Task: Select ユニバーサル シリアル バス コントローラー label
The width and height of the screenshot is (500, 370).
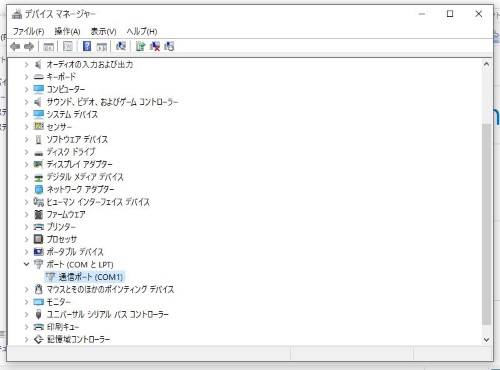Action: tap(107, 314)
